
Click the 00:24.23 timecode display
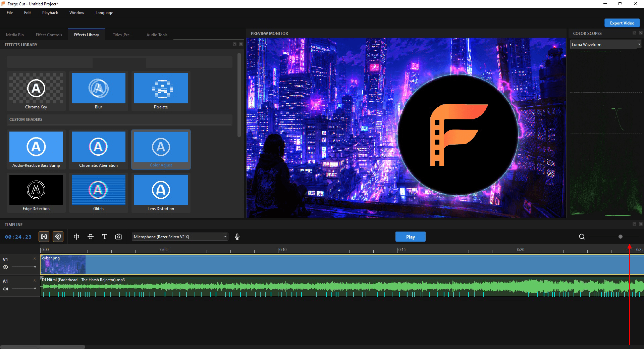[x=18, y=237]
